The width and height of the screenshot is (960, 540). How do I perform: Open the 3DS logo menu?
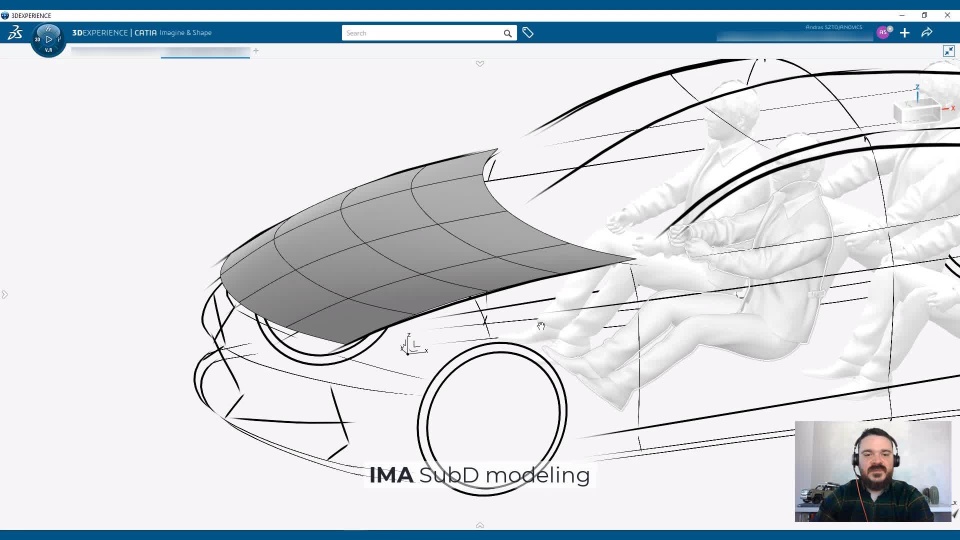click(x=15, y=32)
